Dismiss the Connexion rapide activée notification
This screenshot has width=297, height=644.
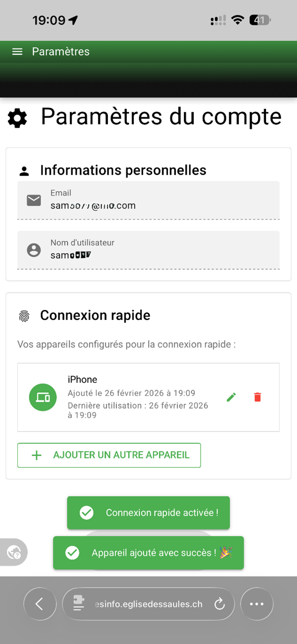pos(148,513)
